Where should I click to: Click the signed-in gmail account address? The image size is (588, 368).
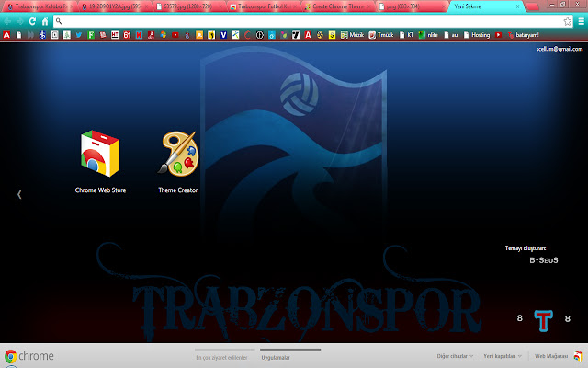pos(560,49)
